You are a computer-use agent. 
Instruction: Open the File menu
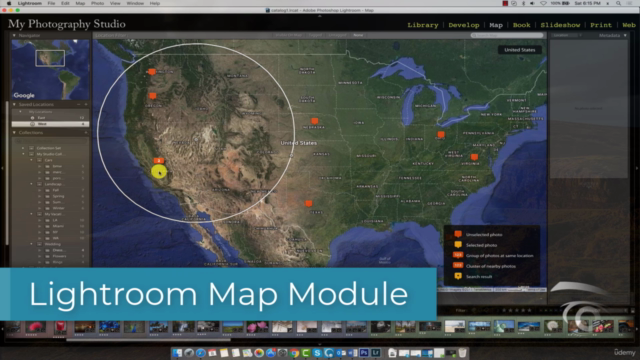pos(51,3)
